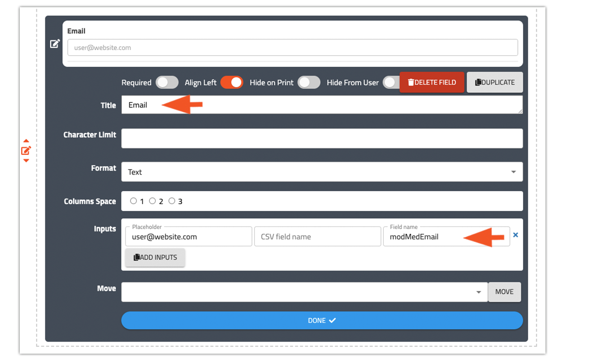Select Columns Space option 3
This screenshot has width=593, height=364.
[172, 201]
